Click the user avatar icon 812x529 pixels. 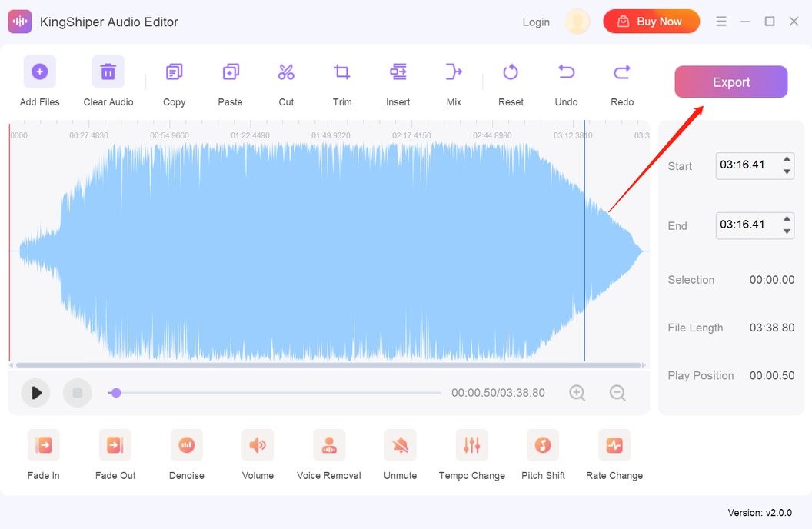[x=577, y=22]
